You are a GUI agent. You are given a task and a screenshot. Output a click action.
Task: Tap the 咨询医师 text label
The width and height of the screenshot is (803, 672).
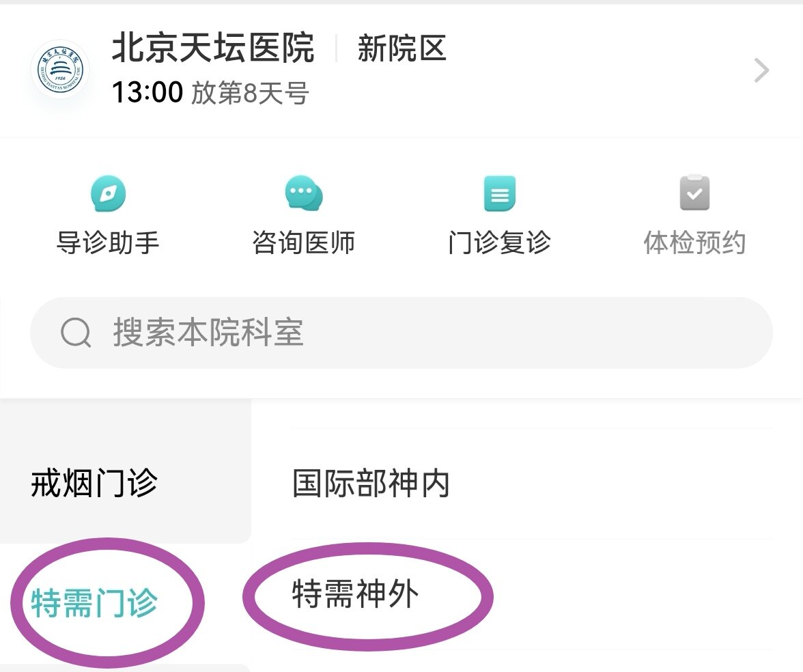click(303, 243)
